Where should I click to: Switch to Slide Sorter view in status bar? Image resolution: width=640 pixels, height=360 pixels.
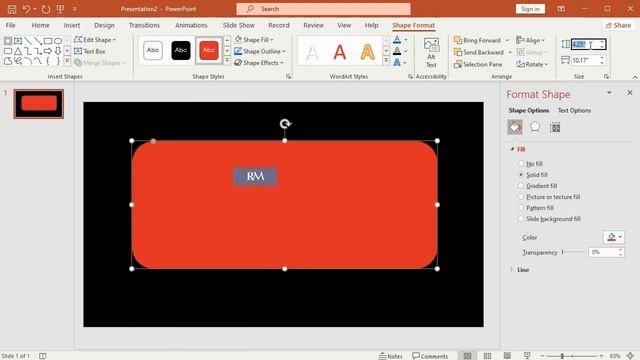coord(487,356)
